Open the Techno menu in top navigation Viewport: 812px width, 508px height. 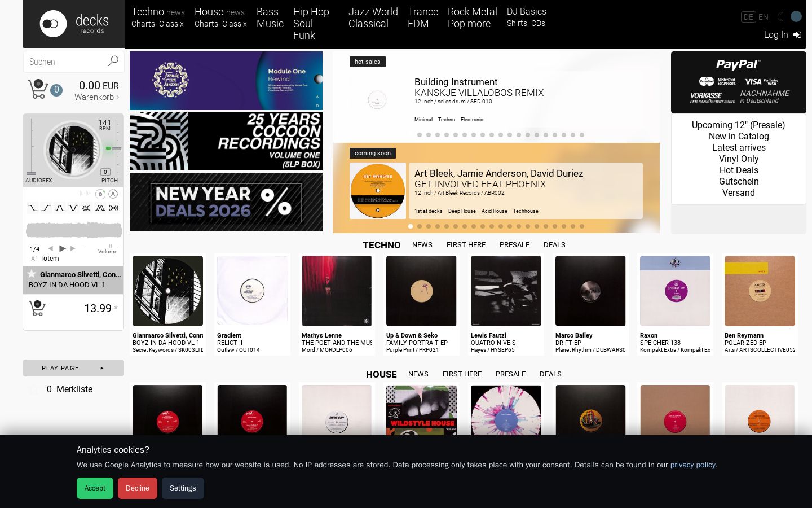click(x=148, y=12)
